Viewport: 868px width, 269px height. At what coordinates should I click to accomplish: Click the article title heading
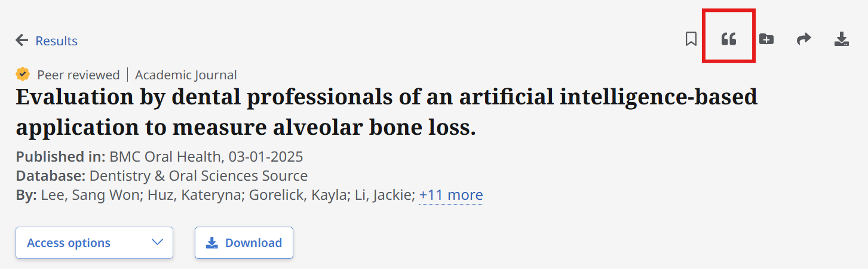[x=386, y=112]
